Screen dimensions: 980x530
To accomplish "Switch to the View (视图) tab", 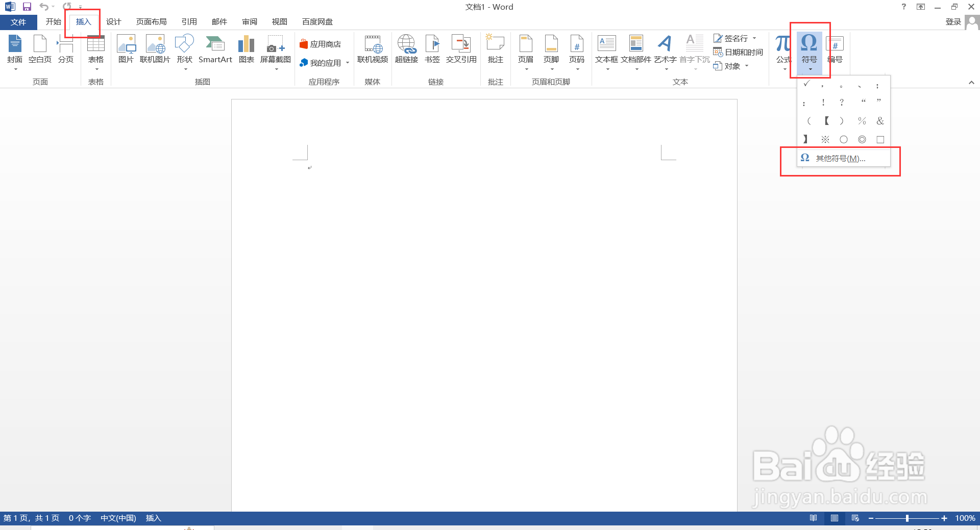I will pyautogui.click(x=279, y=22).
